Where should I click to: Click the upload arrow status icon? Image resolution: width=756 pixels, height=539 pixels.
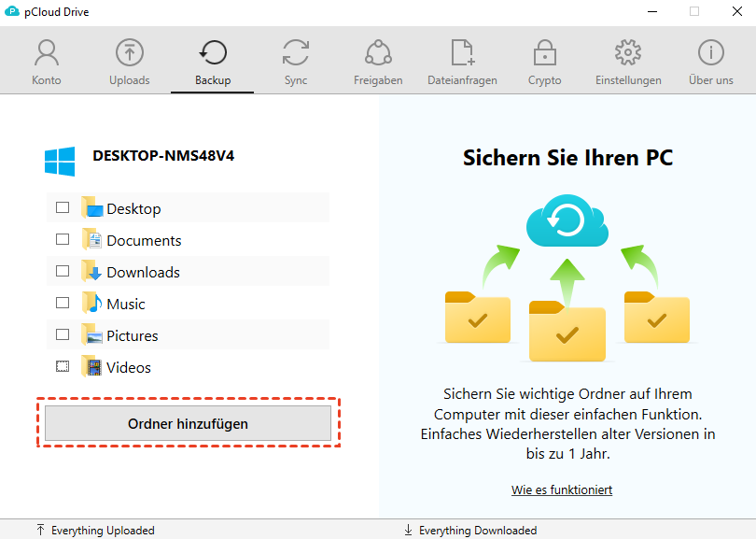coord(40,530)
